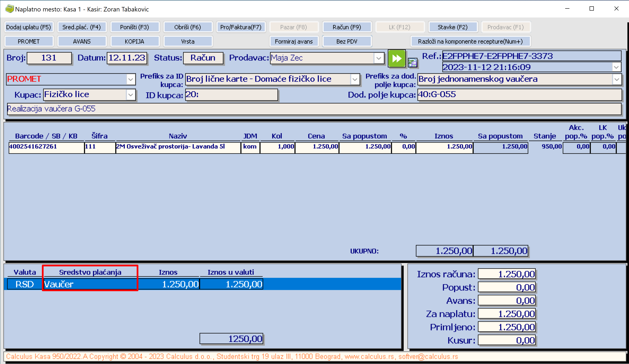Screen dimensions: 629x364
Task: Click the Račun (F9) button
Action: point(347,27)
